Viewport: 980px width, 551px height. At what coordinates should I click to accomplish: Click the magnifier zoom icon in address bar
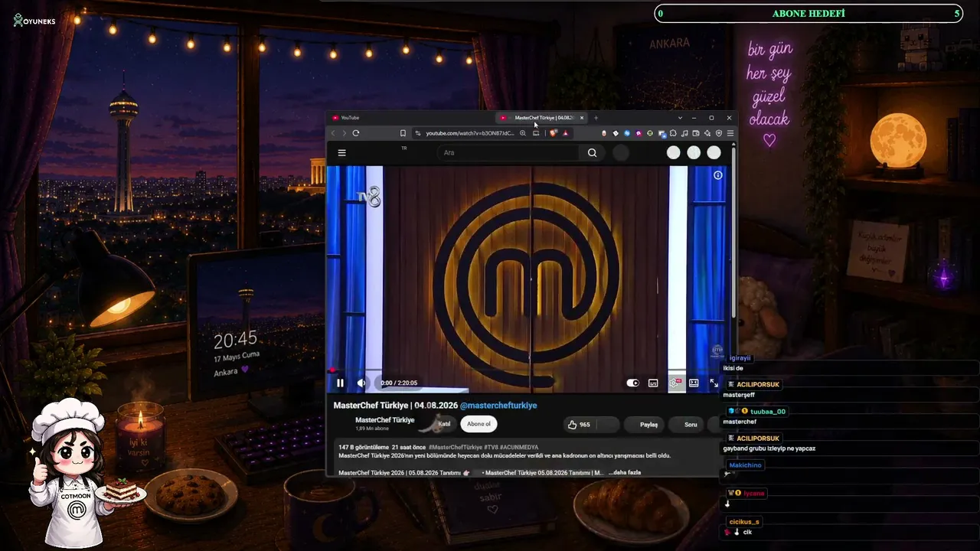point(523,133)
